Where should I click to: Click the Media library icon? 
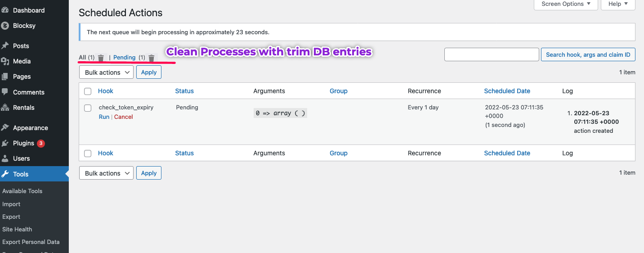pyautogui.click(x=5, y=61)
